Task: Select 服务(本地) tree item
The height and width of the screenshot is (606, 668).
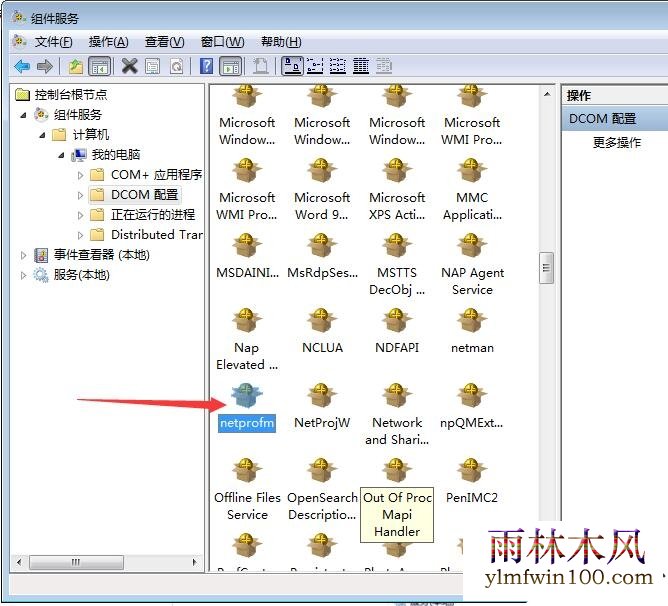Action: pos(81,275)
